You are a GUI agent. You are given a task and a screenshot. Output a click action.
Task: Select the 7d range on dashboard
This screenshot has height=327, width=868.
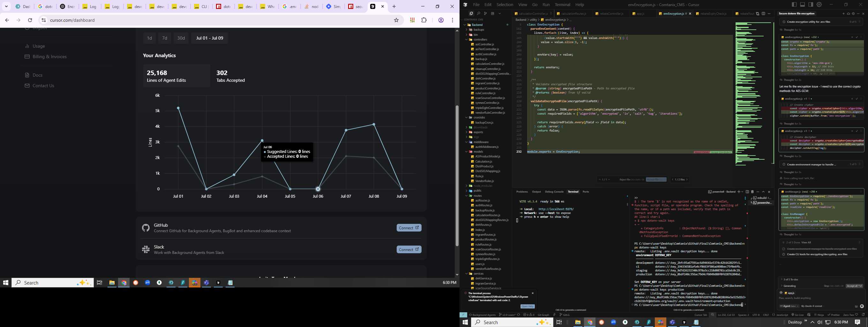165,38
